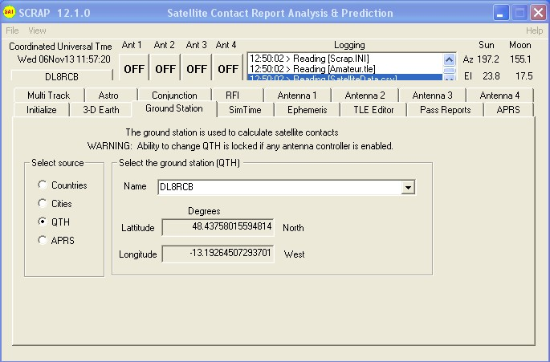
Task: Open the Pass Reports tab
Action: click(x=445, y=110)
